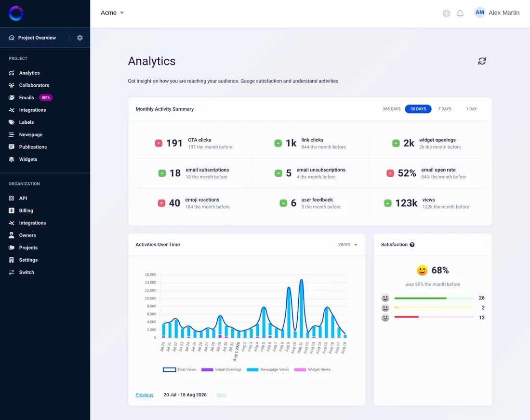
Task: Toggle the Newspage Views legend swatch
Action: click(252, 369)
